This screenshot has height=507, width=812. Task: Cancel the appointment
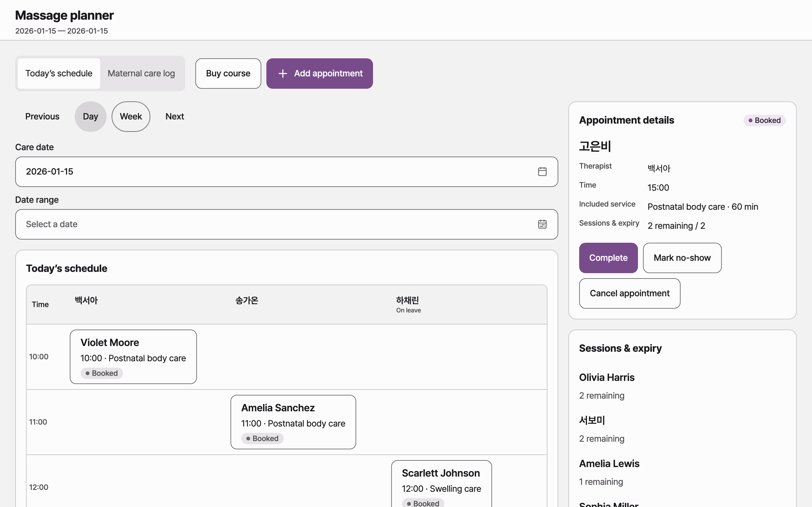pos(630,293)
